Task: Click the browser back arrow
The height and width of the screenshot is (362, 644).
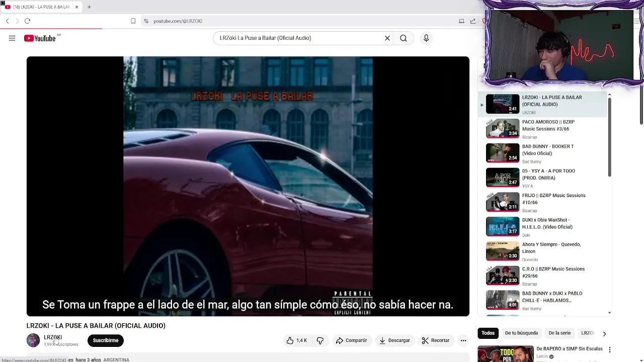Action: (x=8, y=21)
